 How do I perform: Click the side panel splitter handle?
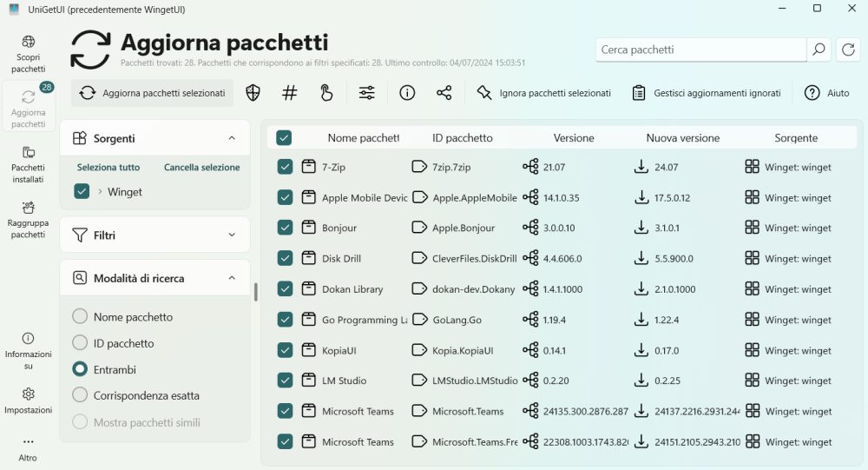coord(256,292)
